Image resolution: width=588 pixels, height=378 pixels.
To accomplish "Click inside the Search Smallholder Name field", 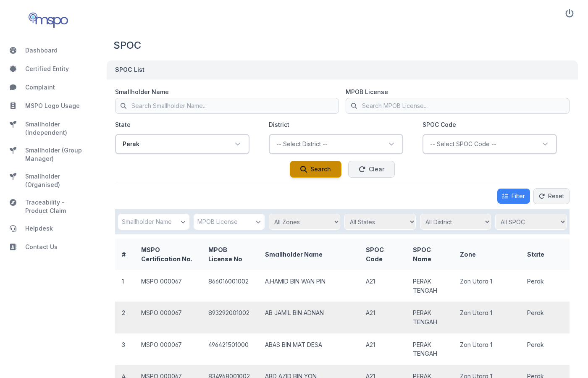I will click(x=227, y=106).
